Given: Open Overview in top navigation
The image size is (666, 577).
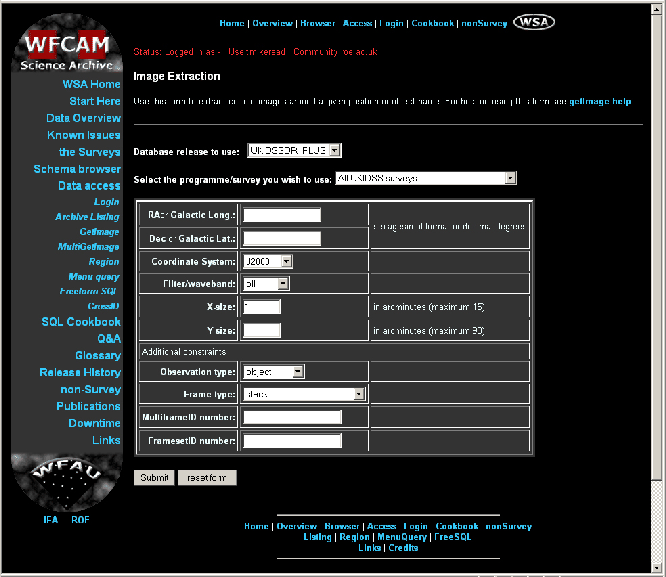Looking at the screenshot, I should (x=272, y=23).
